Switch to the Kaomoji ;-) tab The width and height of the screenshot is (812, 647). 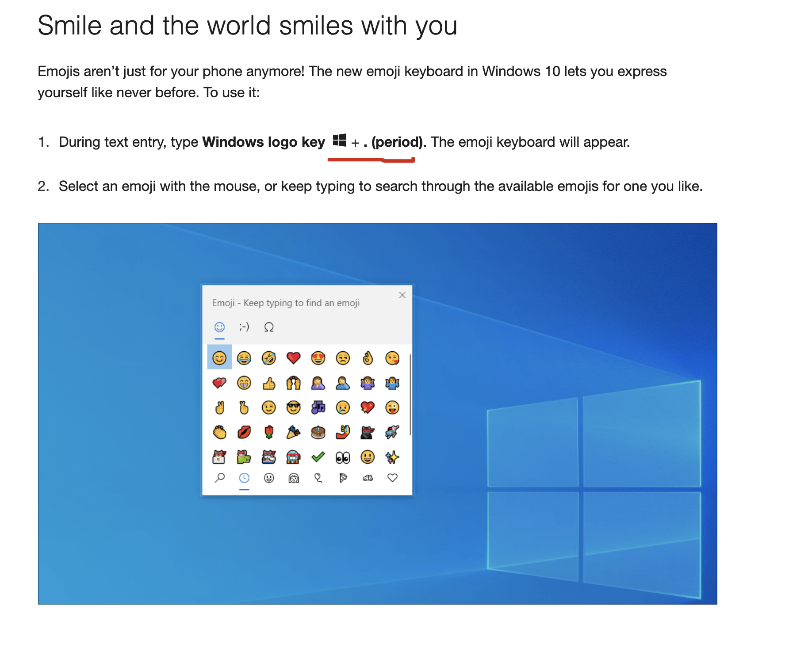(244, 327)
